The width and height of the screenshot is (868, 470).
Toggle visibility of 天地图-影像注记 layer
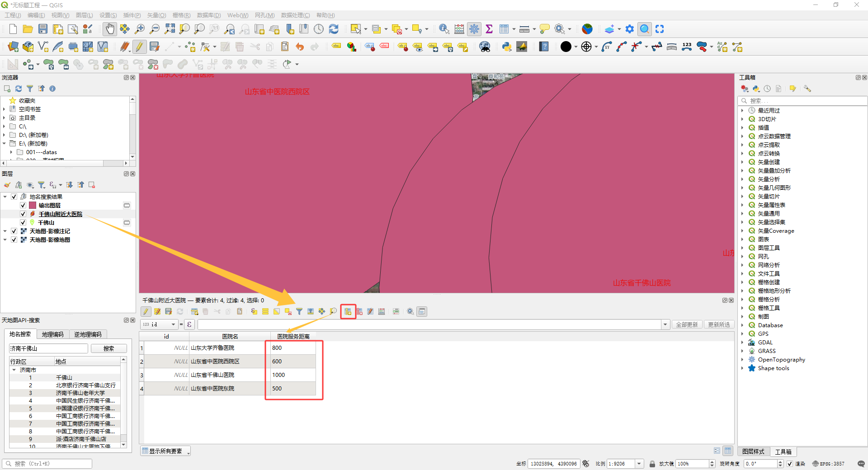coord(14,231)
